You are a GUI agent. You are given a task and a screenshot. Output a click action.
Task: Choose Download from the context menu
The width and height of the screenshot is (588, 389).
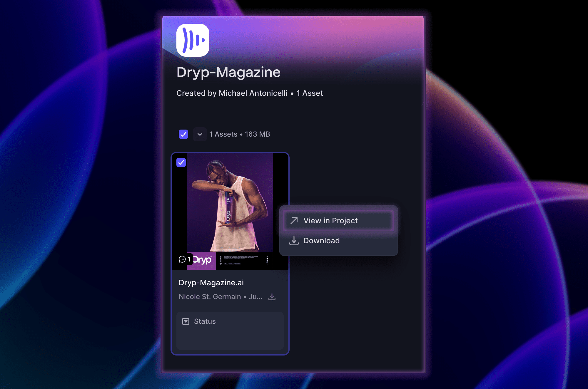338,241
